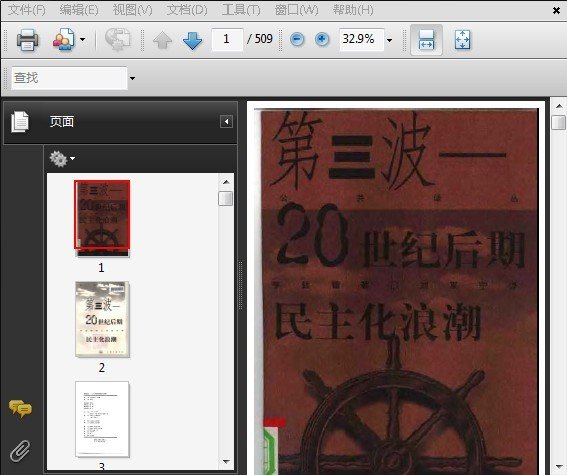Viewport: 567px width, 475px height.
Task: Click thumbnail panel scroll down arrow
Action: [x=226, y=461]
